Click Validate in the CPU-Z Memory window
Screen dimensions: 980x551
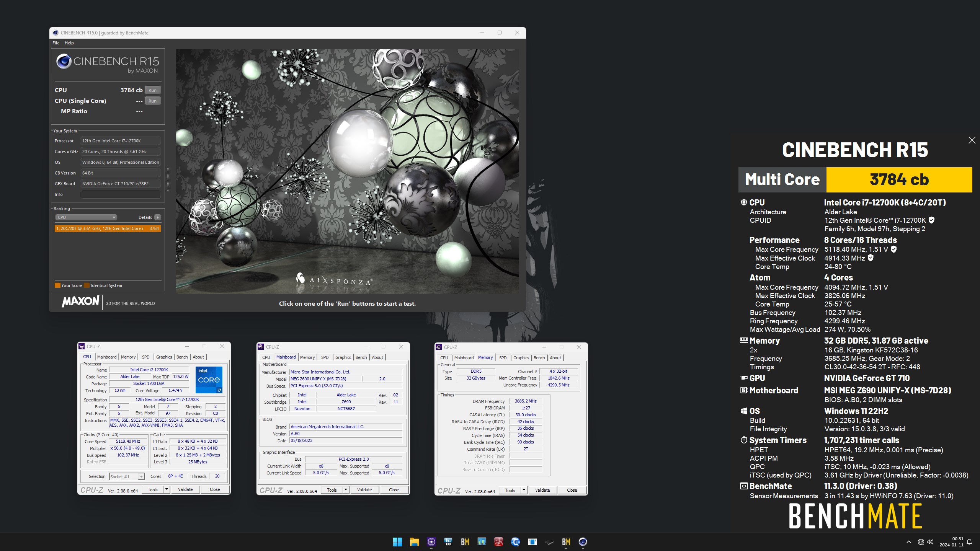tap(542, 490)
